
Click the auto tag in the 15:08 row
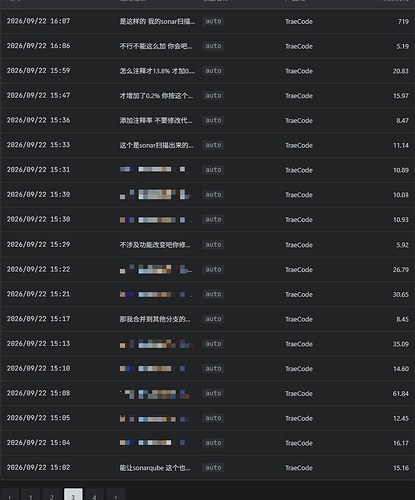pyautogui.click(x=213, y=393)
